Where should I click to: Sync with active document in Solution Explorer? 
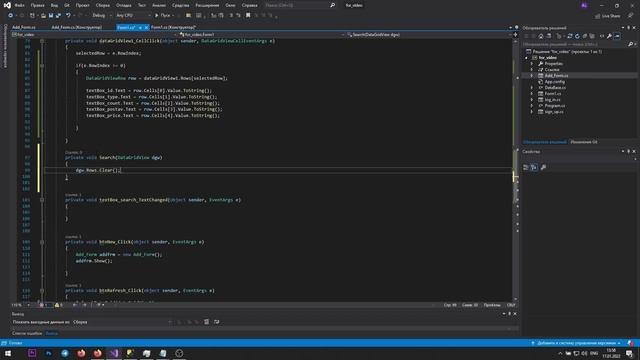point(569,36)
